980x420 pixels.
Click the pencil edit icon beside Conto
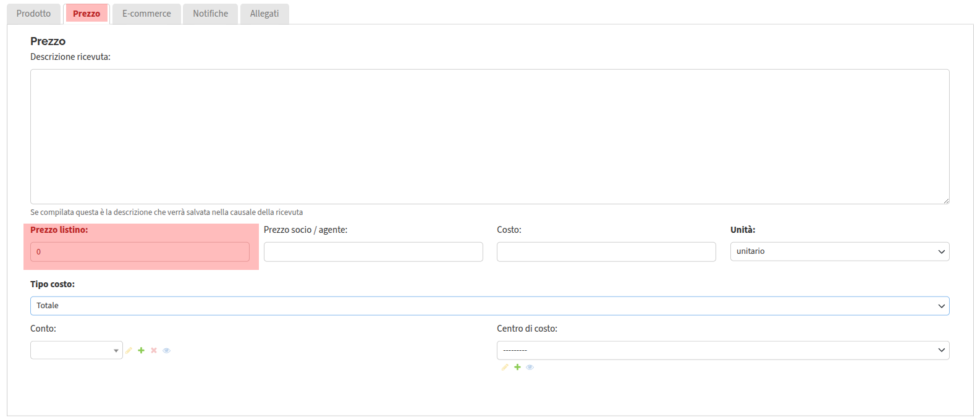point(129,350)
